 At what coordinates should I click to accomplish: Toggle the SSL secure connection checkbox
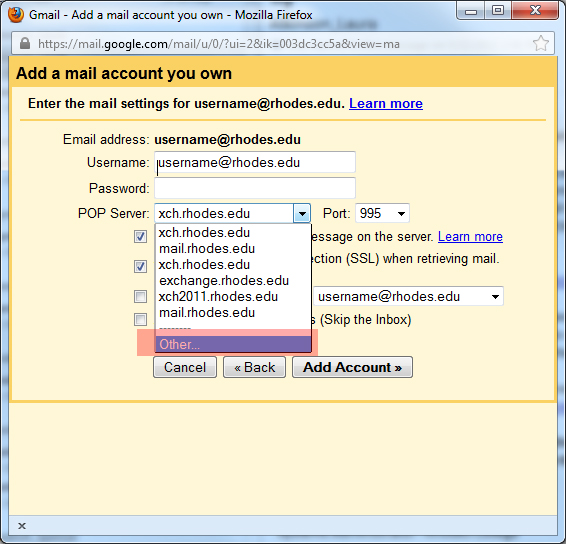tap(140, 266)
